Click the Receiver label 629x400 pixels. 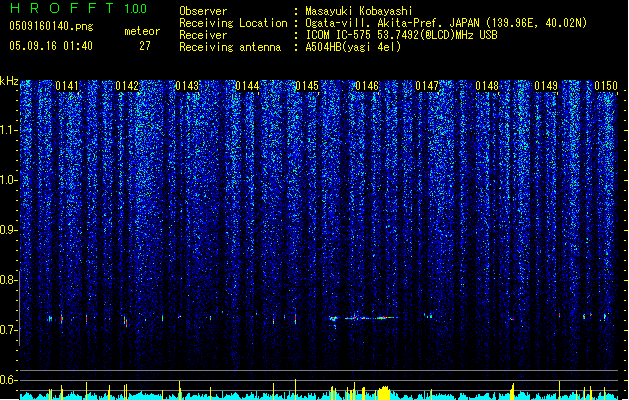point(203,35)
